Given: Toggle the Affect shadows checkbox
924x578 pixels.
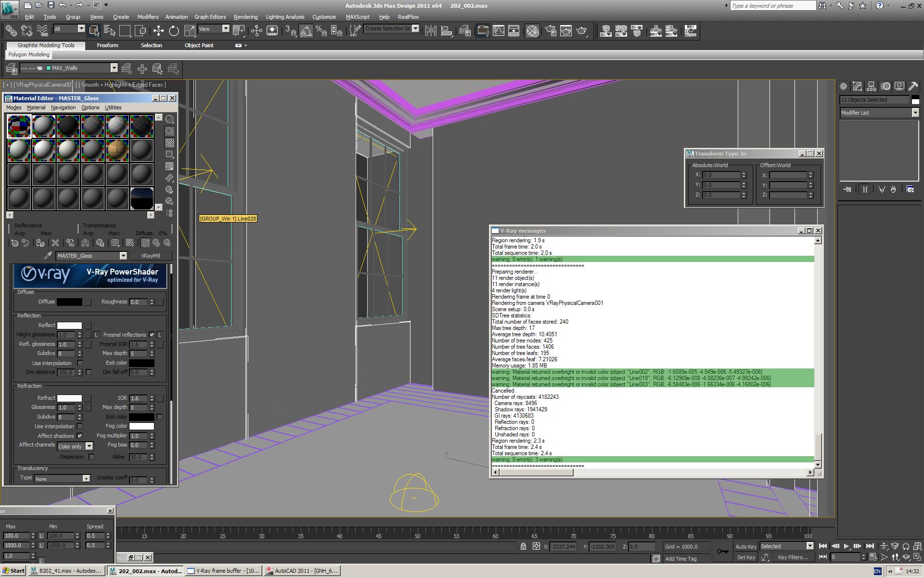Looking at the screenshot, I should point(80,436).
